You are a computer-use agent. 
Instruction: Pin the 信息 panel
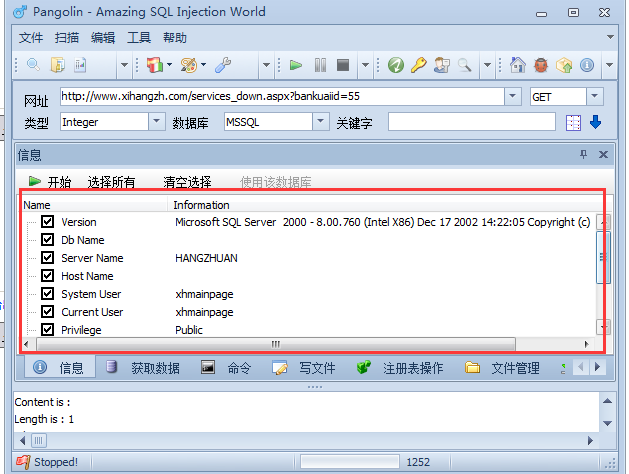click(583, 154)
